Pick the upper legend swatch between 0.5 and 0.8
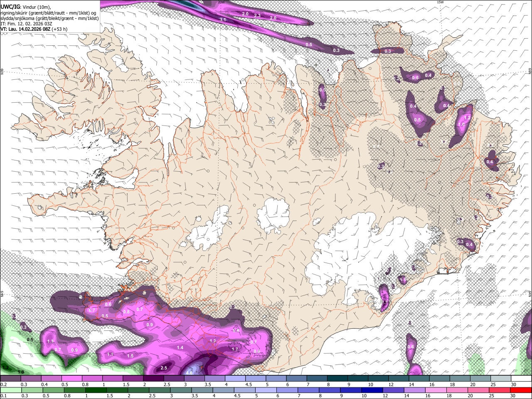 (71, 378)
